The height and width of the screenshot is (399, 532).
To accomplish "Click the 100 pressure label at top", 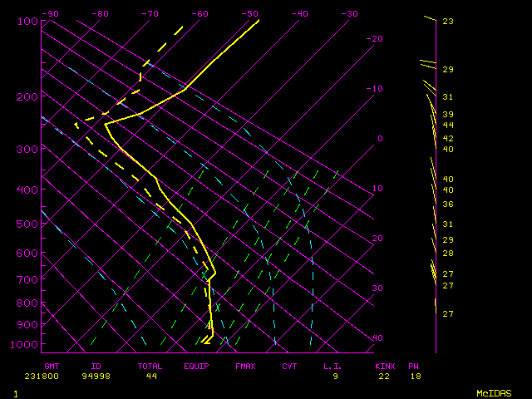I will point(28,22).
